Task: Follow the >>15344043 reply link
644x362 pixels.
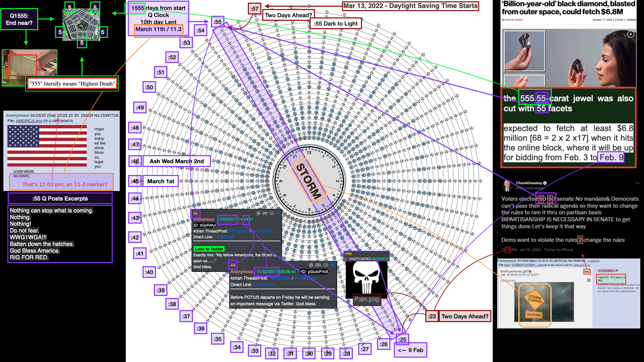Action: pyautogui.click(x=605, y=270)
